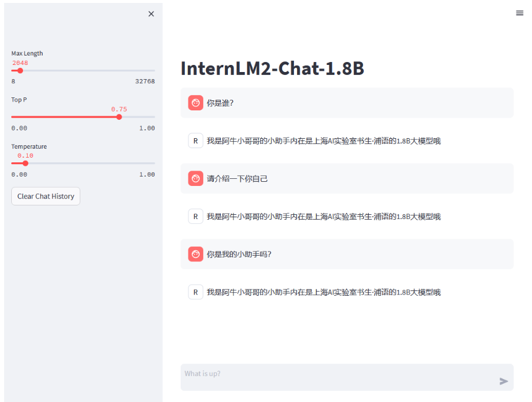Screen dimensions: 532x402
Task: Click user avatar beside '请介绍一下你自己' message
Action: [x=195, y=178]
